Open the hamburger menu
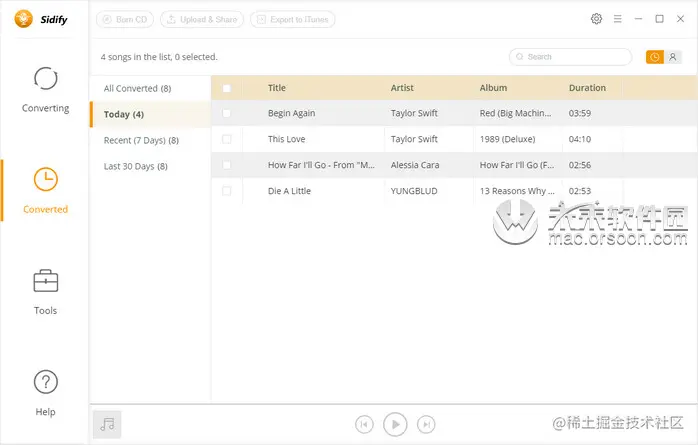This screenshot has width=698, height=445. tap(617, 19)
